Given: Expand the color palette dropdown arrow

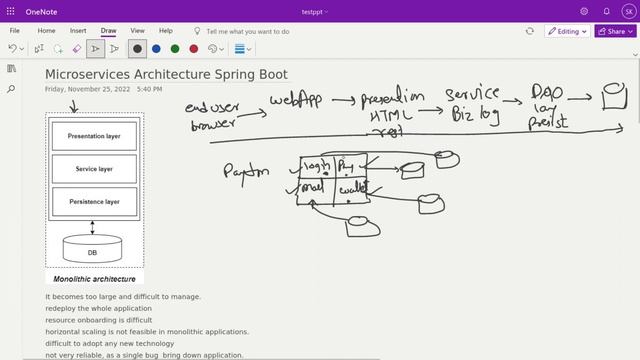Looking at the screenshot, I should click(222, 49).
